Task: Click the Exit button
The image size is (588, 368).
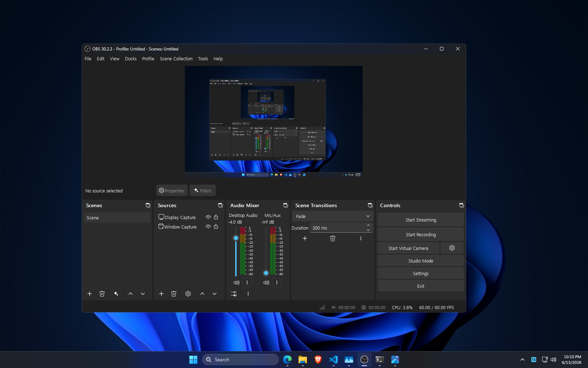Action: pyautogui.click(x=421, y=286)
